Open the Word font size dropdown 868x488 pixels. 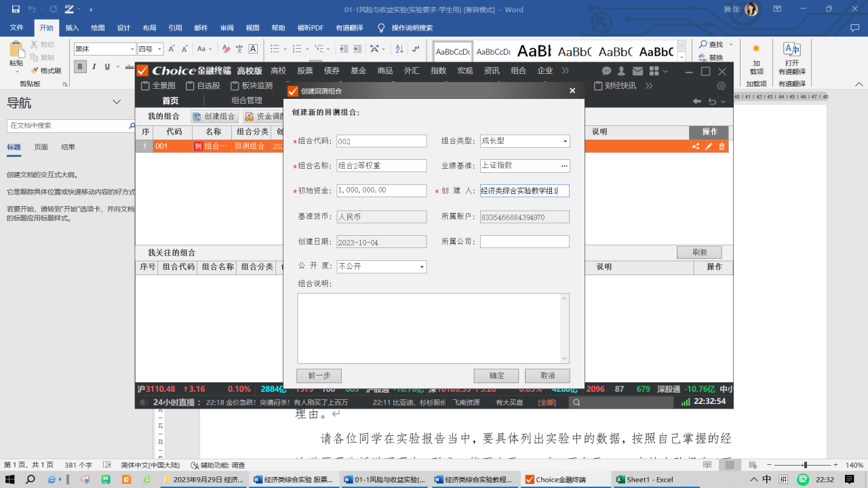[x=159, y=49]
